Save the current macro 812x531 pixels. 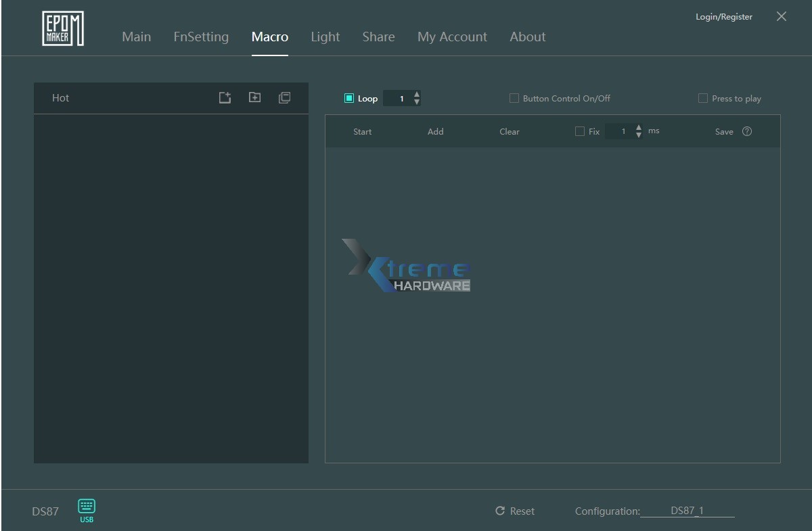[x=724, y=131]
